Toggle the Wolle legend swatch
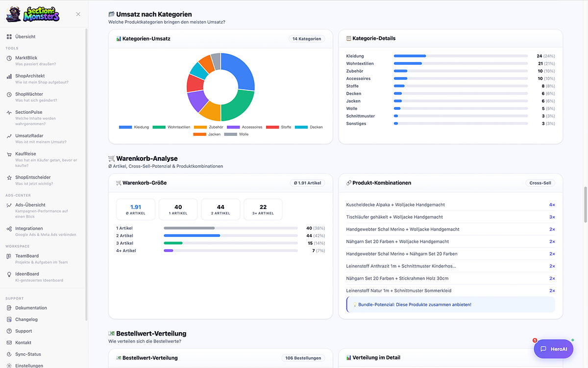 (230, 134)
